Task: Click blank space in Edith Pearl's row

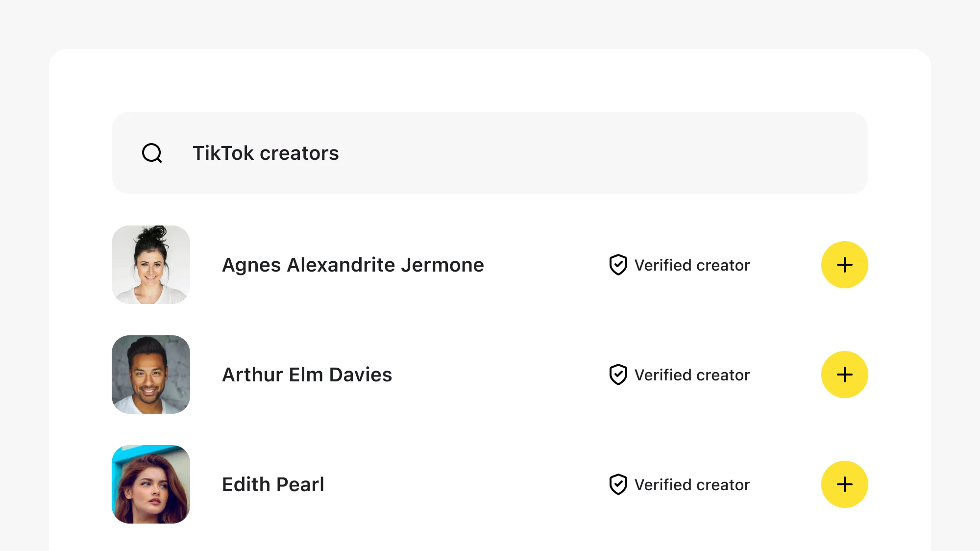Action: click(x=465, y=484)
